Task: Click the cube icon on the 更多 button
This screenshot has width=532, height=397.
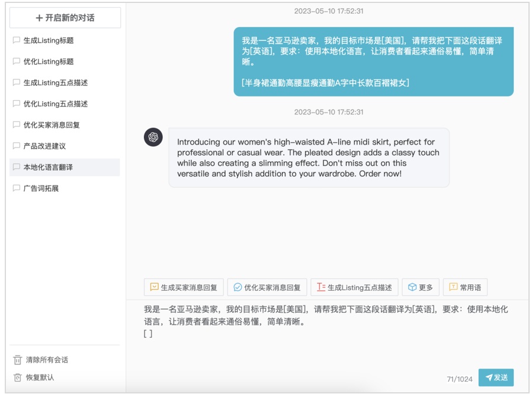Action: tap(412, 287)
